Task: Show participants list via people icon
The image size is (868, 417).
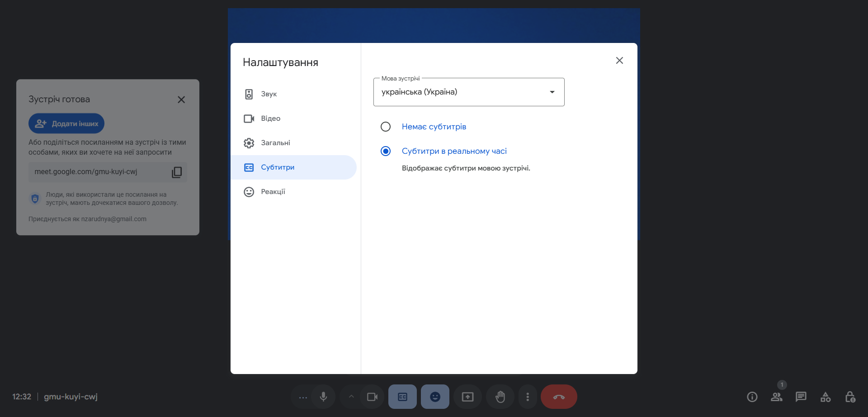Action: 776,397
